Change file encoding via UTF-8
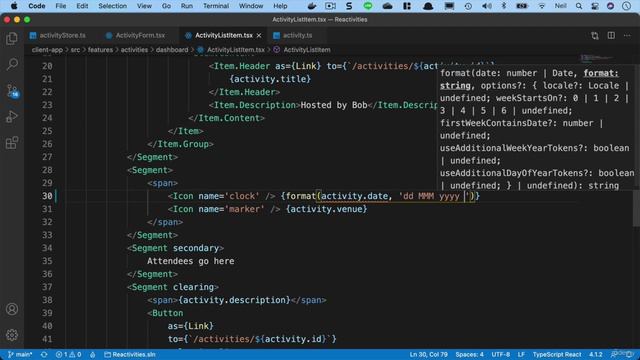640x360 pixels. pos(500,354)
